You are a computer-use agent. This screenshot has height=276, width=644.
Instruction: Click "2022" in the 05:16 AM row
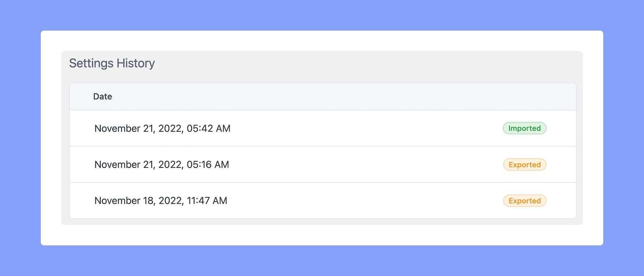coord(170,165)
